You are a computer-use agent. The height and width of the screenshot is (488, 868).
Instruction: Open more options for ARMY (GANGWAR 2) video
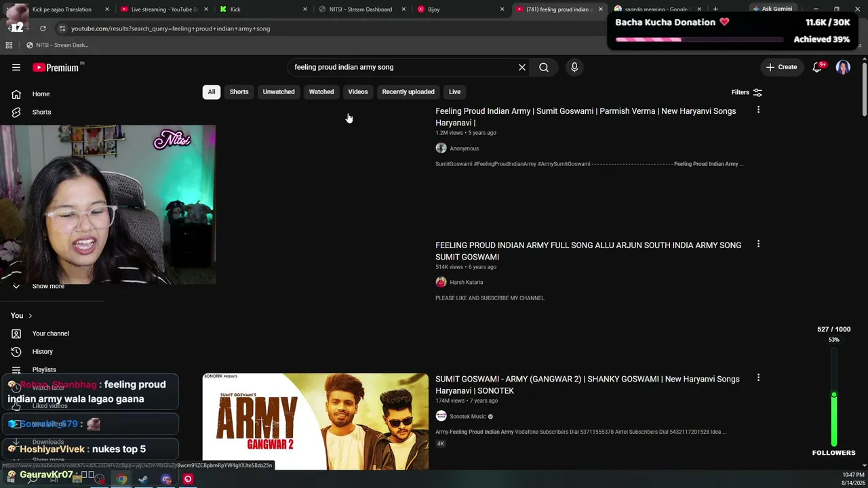pyautogui.click(x=758, y=378)
